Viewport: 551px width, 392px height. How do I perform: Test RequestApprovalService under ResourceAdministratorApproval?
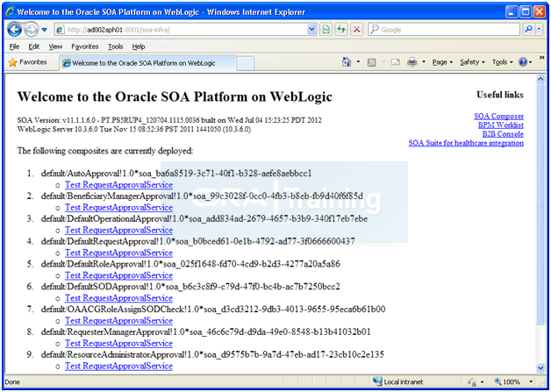tap(118, 366)
